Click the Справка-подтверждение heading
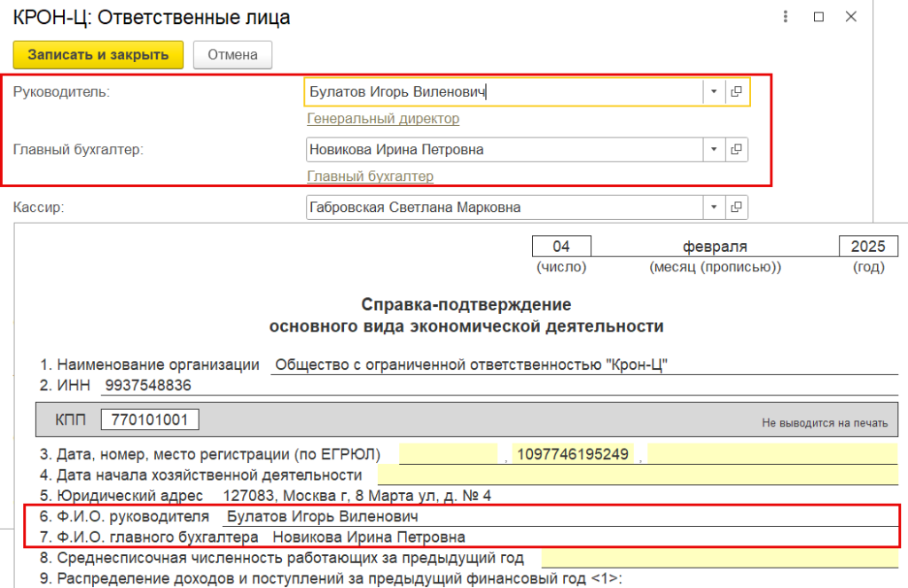 click(x=466, y=305)
